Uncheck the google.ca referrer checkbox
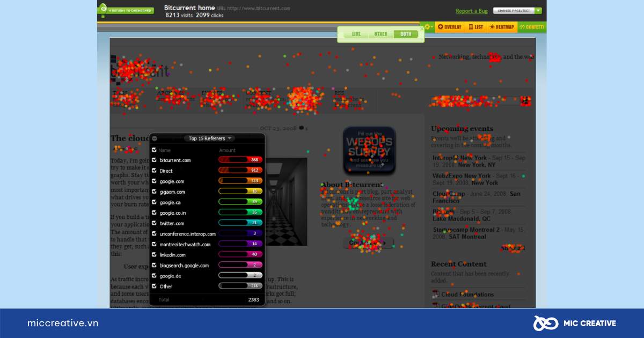Screen dimensions: 644x338 155,202
